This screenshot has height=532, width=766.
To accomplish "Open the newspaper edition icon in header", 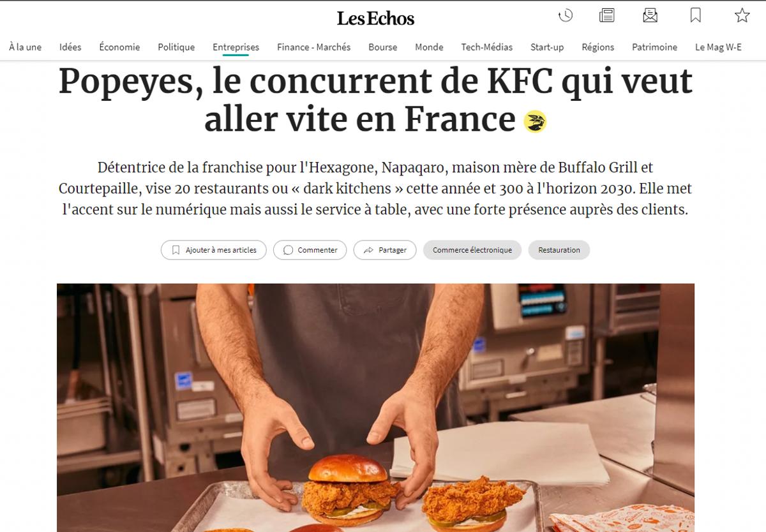I will click(x=607, y=15).
